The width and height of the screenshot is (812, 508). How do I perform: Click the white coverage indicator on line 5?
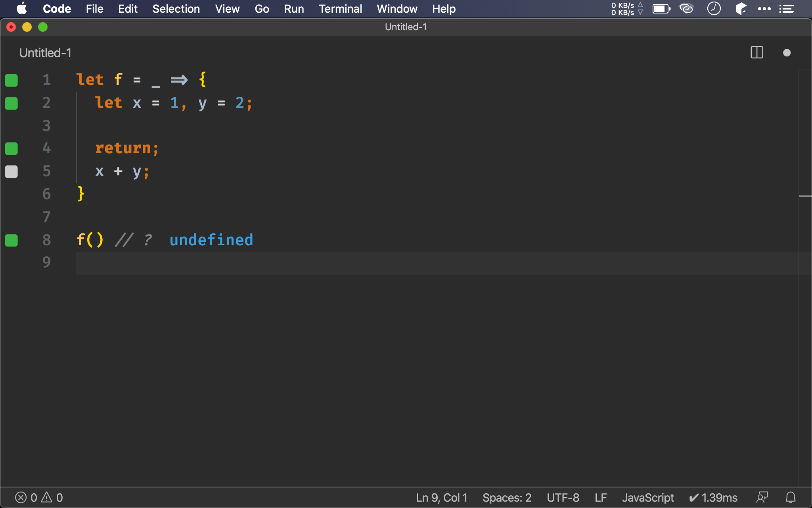[11, 171]
